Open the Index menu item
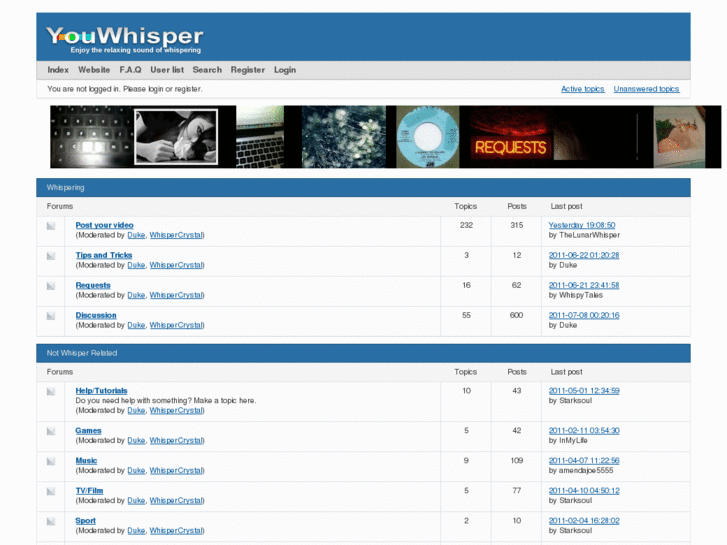 click(x=58, y=70)
